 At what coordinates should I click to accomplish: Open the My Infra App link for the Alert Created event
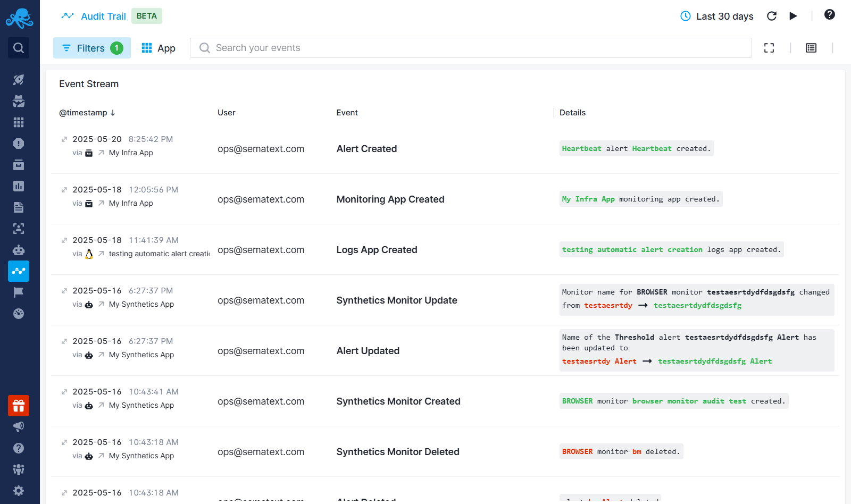coord(131,153)
